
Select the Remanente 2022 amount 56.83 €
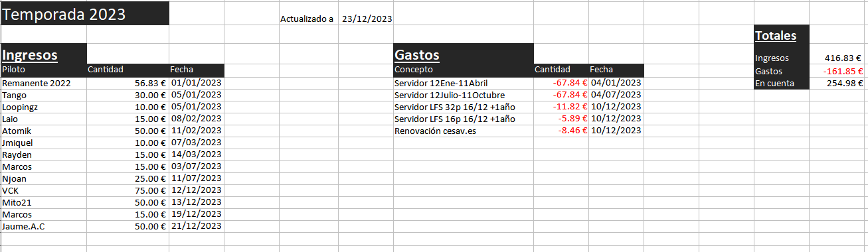pos(128,83)
